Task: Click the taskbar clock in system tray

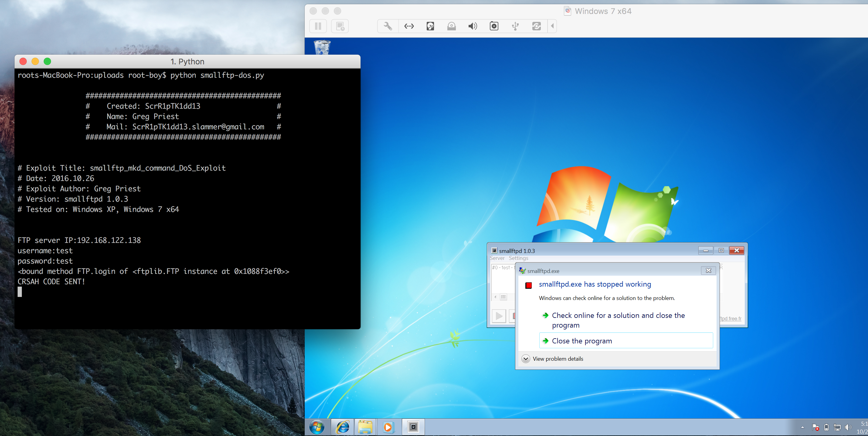Action: pyautogui.click(x=862, y=427)
